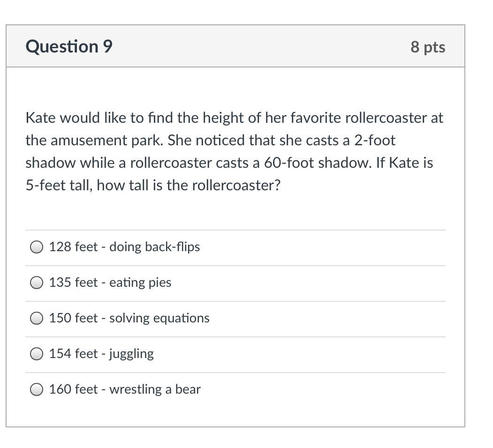Choose the 135 feet radio button
The width and height of the screenshot is (493, 448).
[37, 283]
